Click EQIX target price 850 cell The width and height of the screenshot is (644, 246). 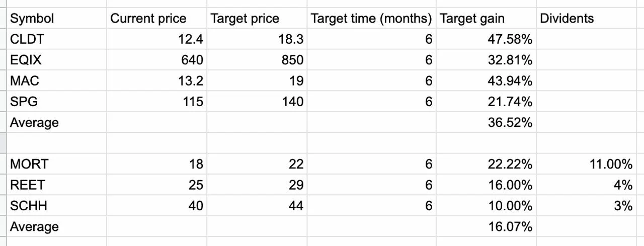click(257, 60)
